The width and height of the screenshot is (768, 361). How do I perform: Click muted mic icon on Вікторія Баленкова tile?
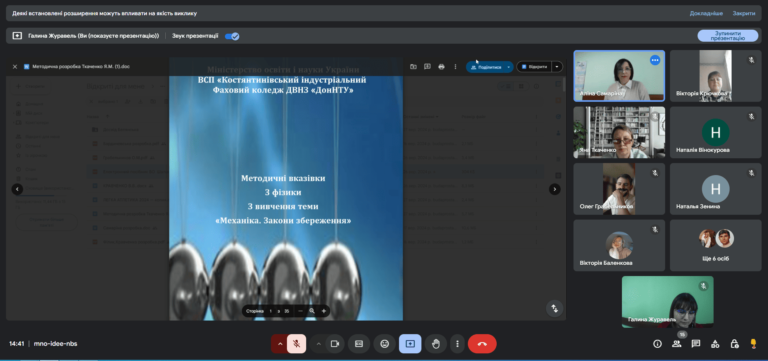coord(655,229)
